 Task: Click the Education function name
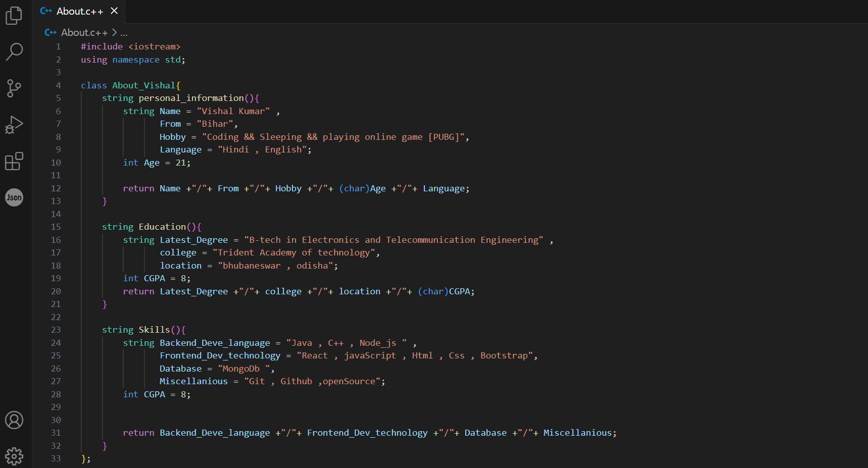click(162, 227)
